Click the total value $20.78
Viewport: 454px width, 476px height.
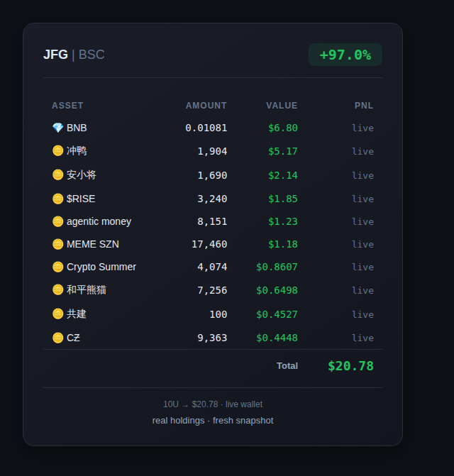click(350, 366)
